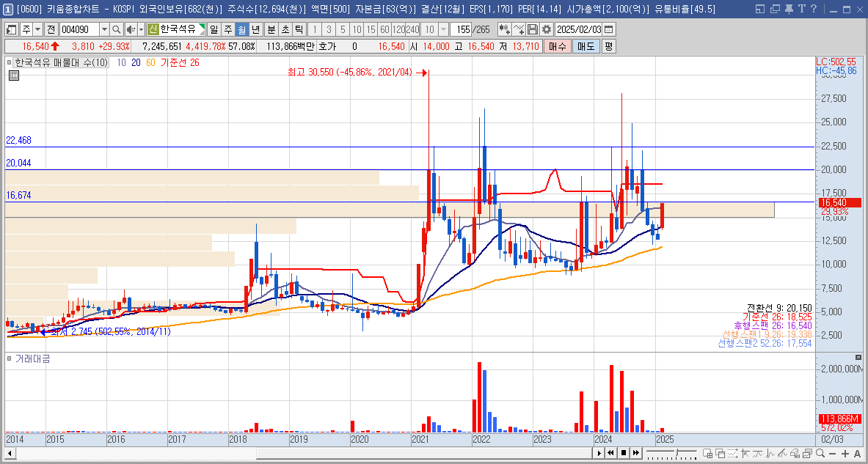The width and height of the screenshot is (868, 464).
Task: Click the minus zoom-out icon at bottom right
Action: (x=833, y=454)
